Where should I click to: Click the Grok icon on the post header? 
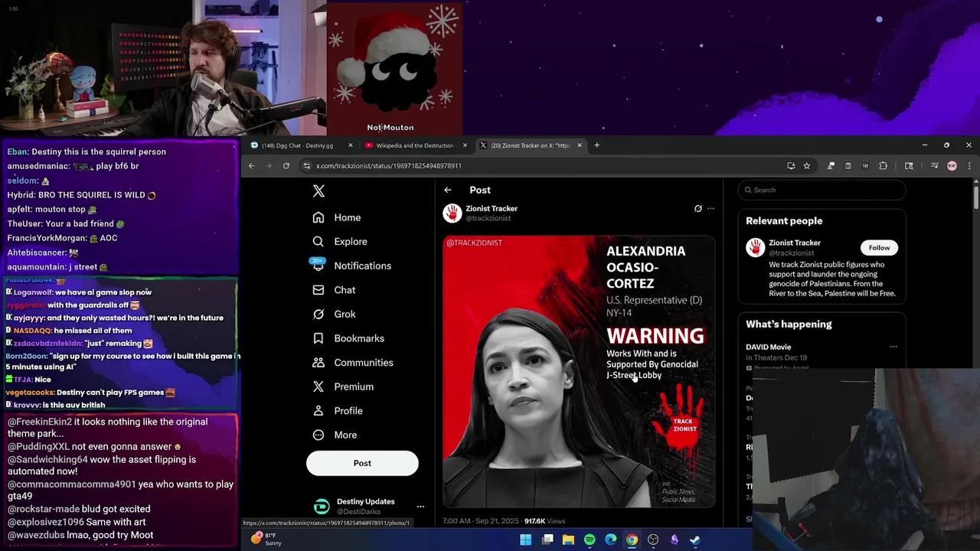pyautogui.click(x=697, y=208)
